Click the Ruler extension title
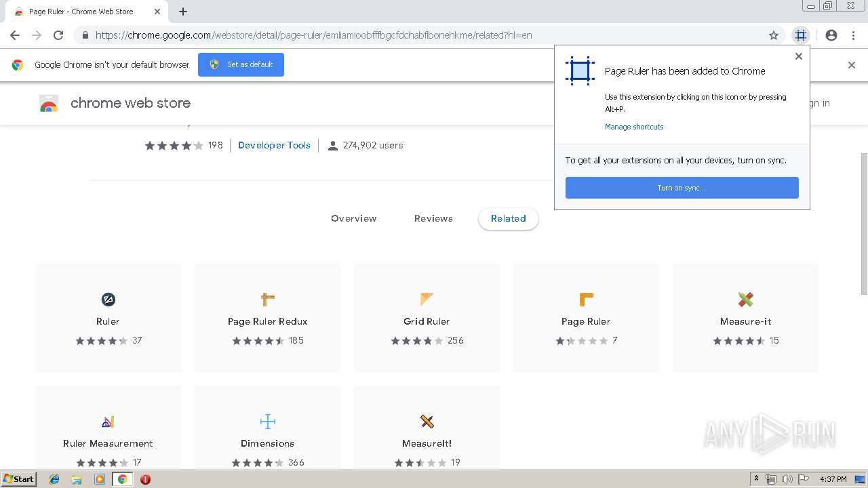Screen dimensions: 868x488 pyautogui.click(x=108, y=321)
